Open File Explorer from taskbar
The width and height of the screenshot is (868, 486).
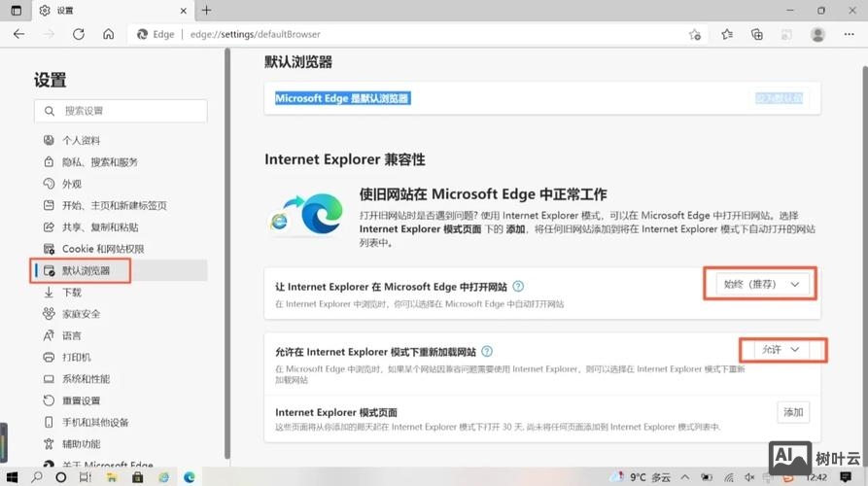click(x=112, y=477)
